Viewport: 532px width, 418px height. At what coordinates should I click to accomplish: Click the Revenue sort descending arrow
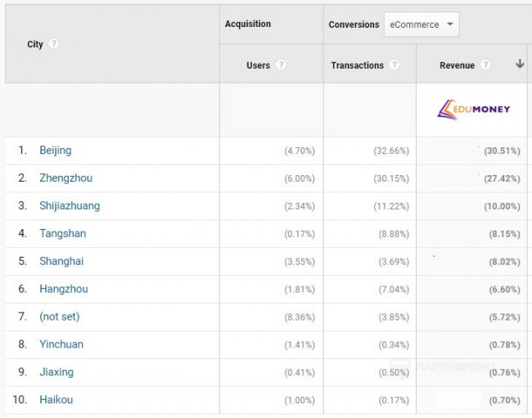click(x=519, y=65)
